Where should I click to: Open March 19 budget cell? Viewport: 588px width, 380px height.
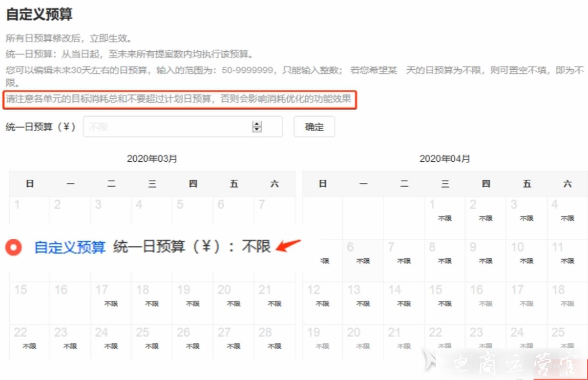point(192,303)
